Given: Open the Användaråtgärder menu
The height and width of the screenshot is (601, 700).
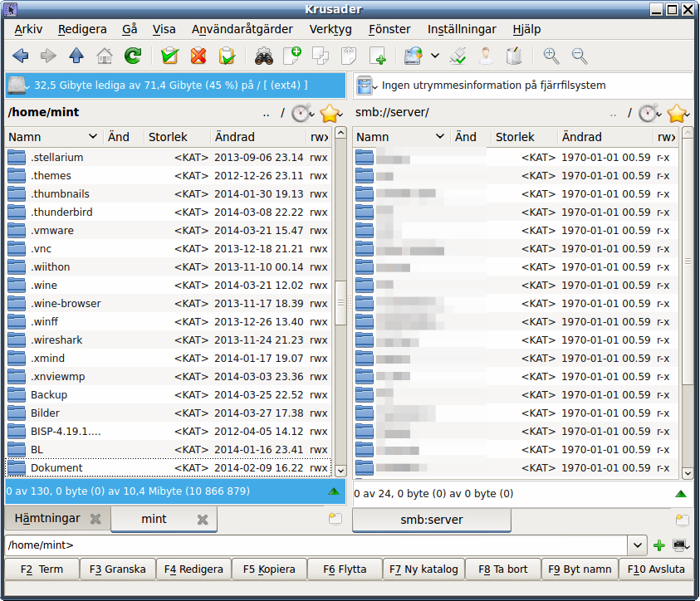Looking at the screenshot, I should (242, 29).
